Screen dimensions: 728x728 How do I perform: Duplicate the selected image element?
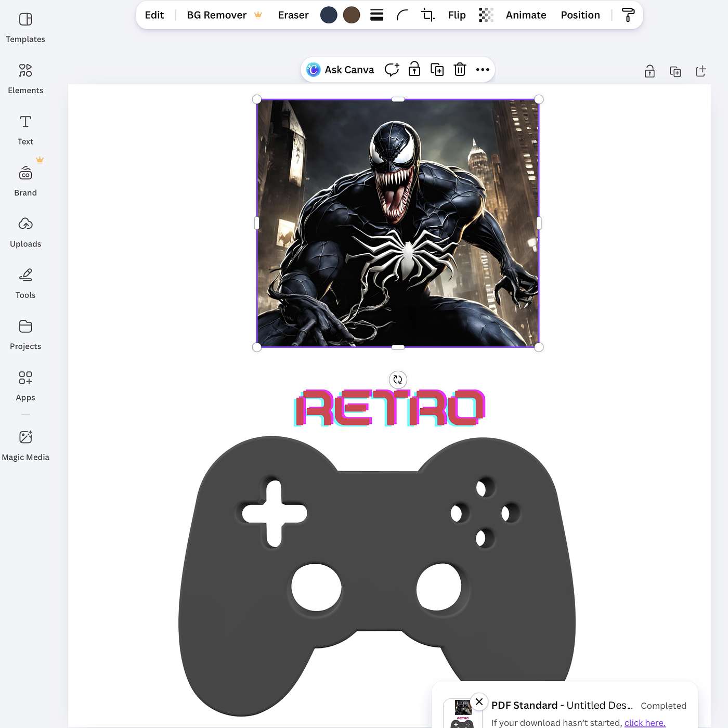pyautogui.click(x=437, y=70)
